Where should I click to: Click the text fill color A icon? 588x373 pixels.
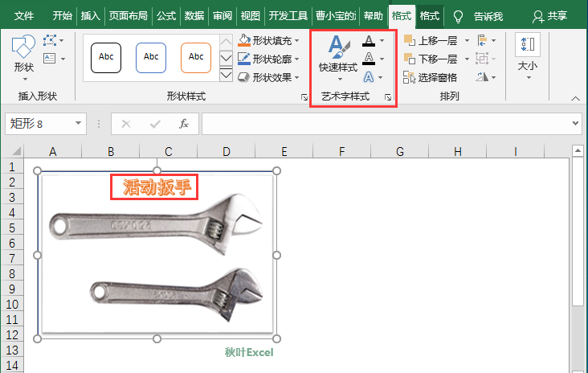click(x=369, y=40)
